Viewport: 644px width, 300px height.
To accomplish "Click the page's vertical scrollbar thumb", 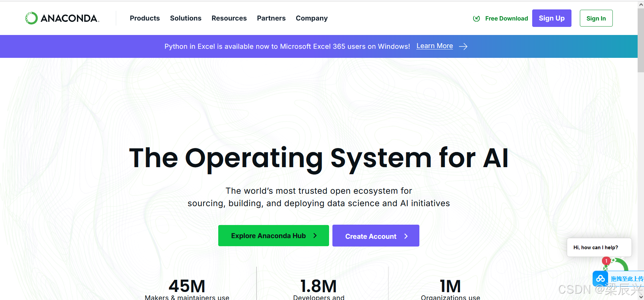I will (641, 40).
